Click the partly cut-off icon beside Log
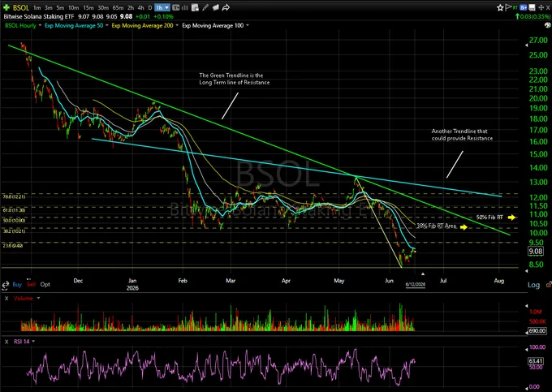552x392 pixels. tap(549, 284)
